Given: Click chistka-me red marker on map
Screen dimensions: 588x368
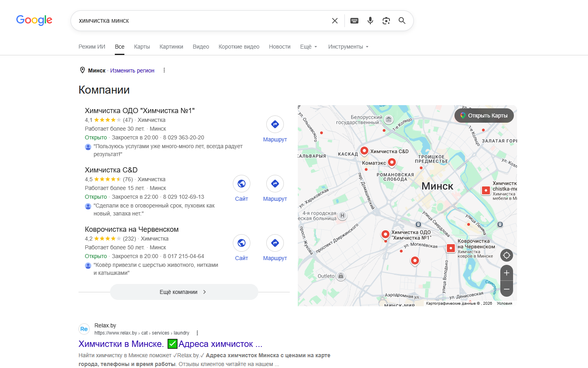Looking at the screenshot, I should (486, 190).
